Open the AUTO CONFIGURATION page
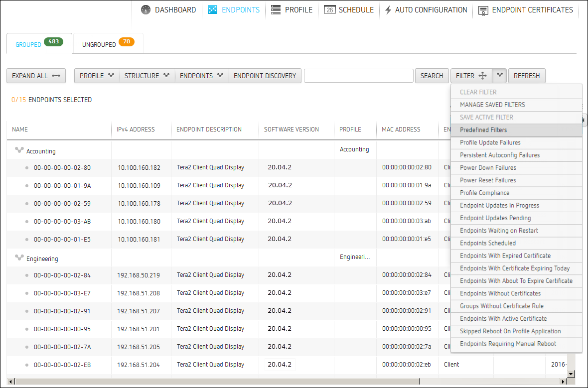Viewport: 588px width, 388px height. click(x=426, y=10)
